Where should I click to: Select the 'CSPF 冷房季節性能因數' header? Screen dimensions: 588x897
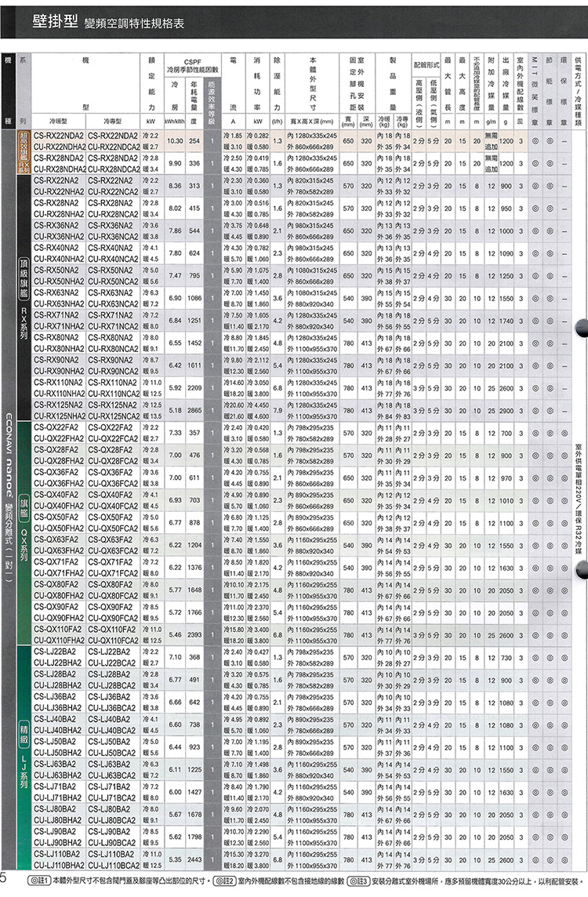[192, 67]
